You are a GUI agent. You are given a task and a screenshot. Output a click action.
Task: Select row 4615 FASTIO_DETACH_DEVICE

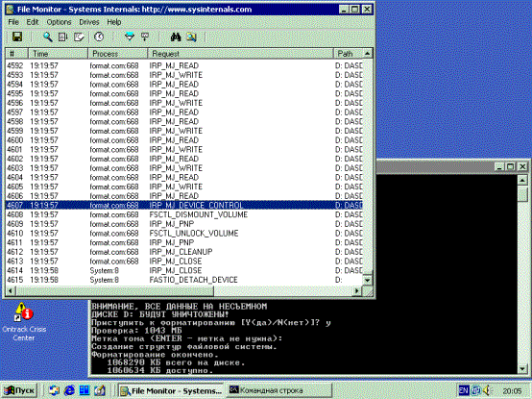[x=183, y=280]
